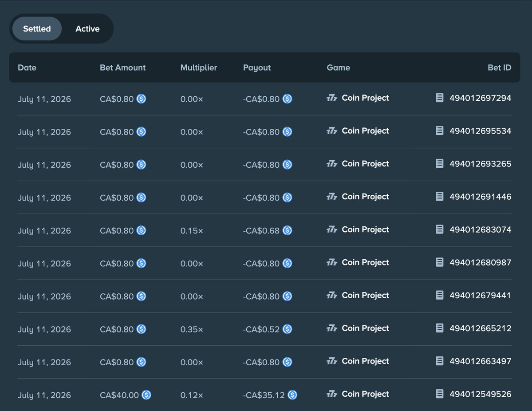Click the Multiplier column header
This screenshot has height=411, width=532.
pyautogui.click(x=198, y=67)
